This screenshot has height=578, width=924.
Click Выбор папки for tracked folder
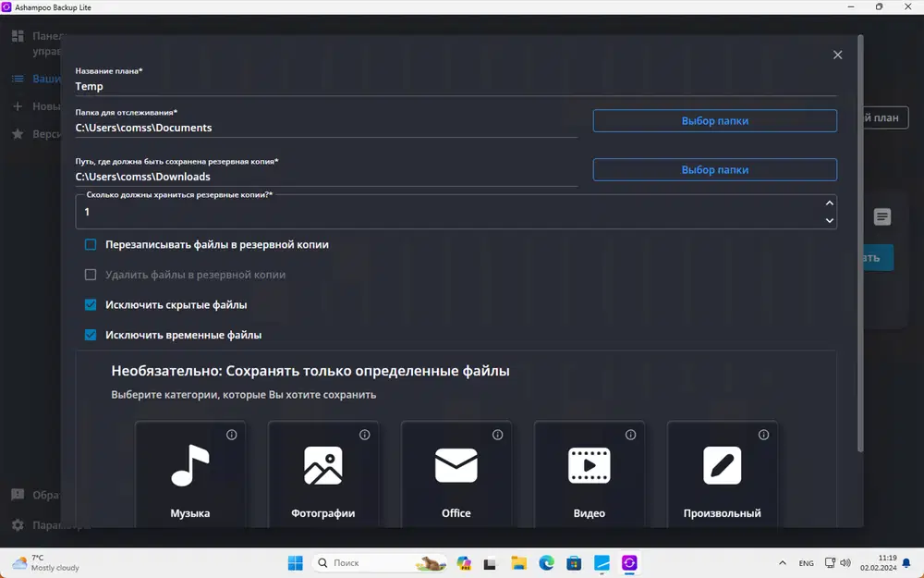click(715, 120)
